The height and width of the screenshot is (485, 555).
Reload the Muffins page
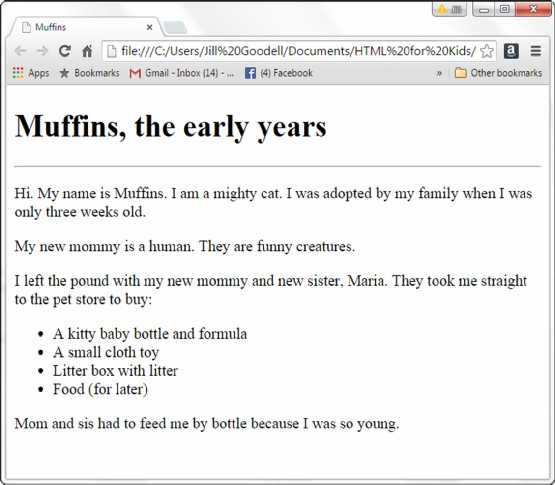(65, 51)
